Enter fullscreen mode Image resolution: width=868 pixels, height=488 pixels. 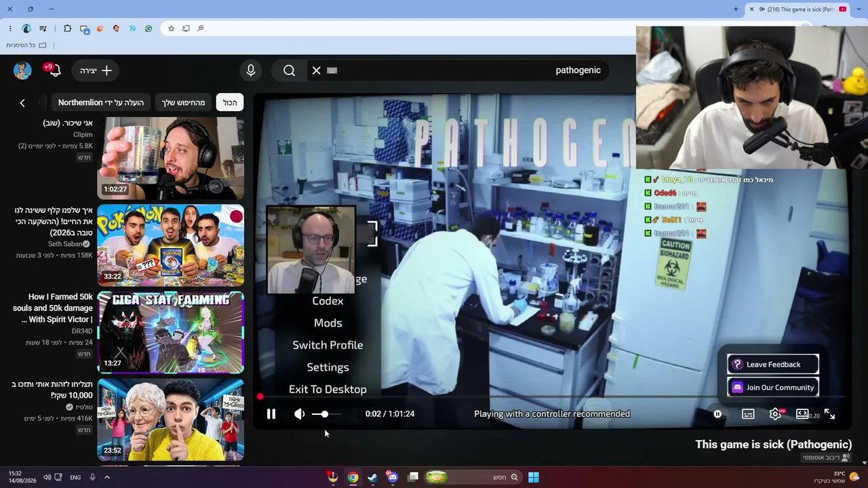[x=829, y=414]
